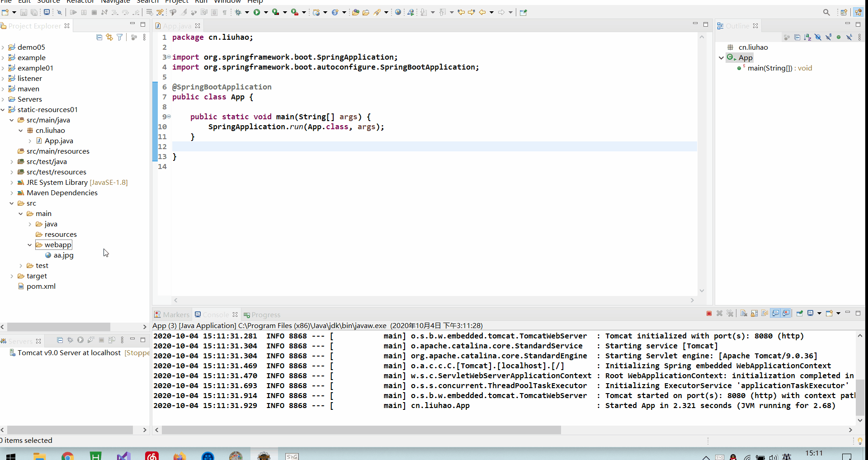Click Collapse All in Outline view
868x460 pixels.
pyautogui.click(x=797, y=37)
